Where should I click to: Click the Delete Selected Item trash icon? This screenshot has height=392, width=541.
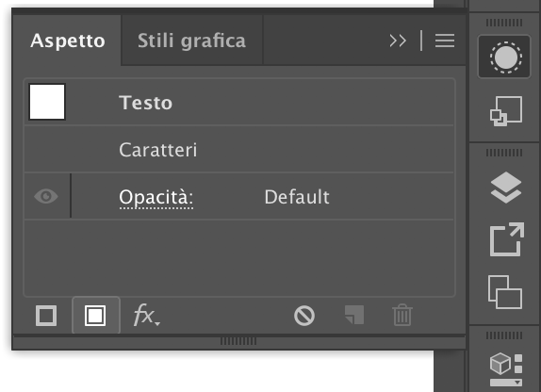tap(402, 315)
